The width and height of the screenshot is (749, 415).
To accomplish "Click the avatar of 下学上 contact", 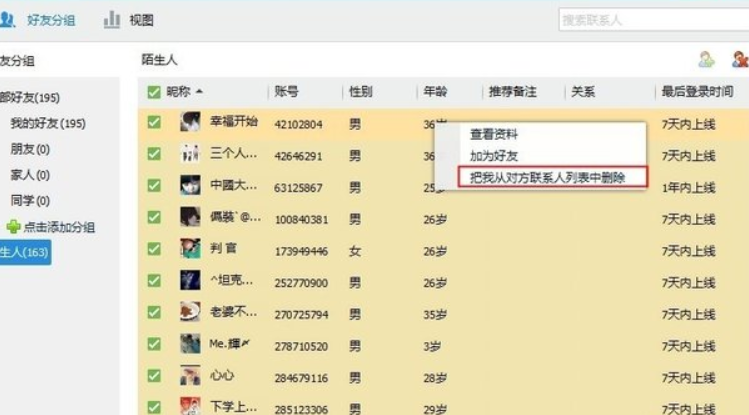I will click(190, 405).
